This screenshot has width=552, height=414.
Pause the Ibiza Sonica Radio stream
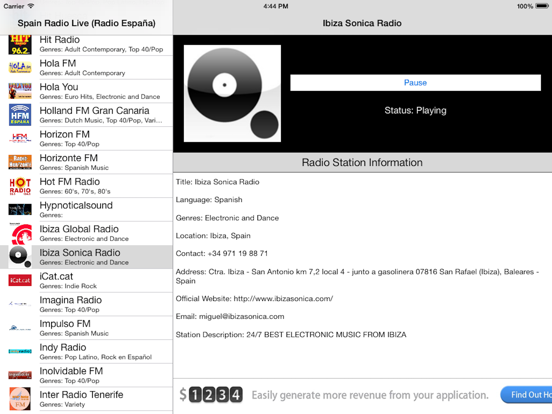coord(415,82)
